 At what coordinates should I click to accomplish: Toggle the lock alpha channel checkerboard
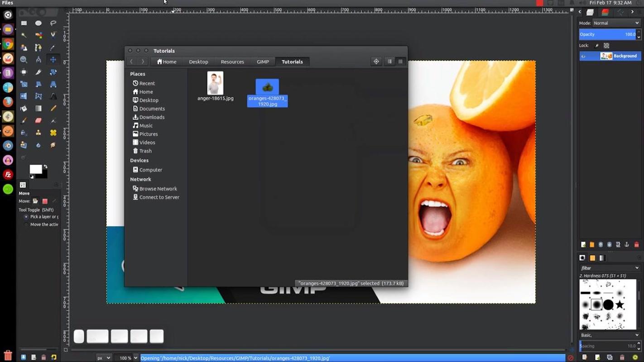click(x=606, y=46)
